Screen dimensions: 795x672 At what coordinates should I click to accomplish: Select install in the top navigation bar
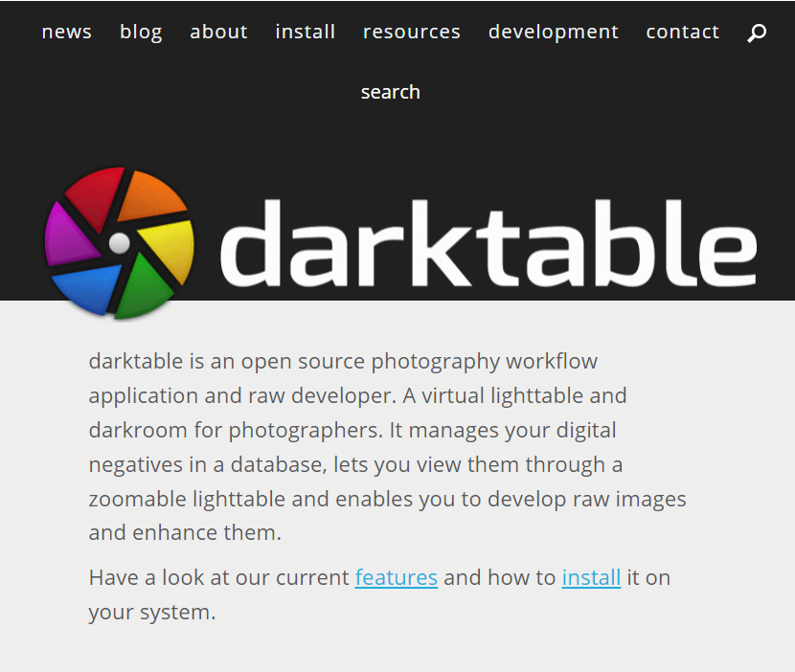click(306, 32)
